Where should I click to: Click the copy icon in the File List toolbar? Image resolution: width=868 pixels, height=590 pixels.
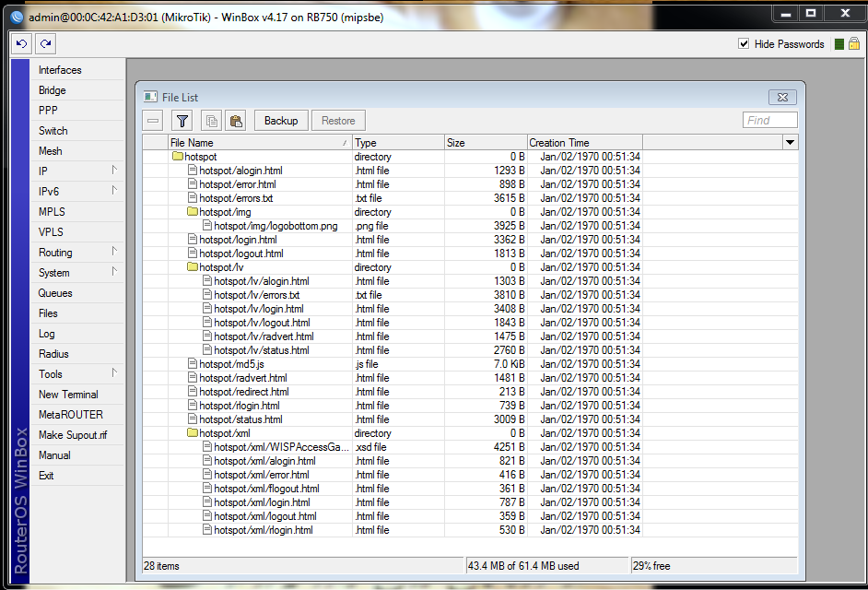click(210, 120)
